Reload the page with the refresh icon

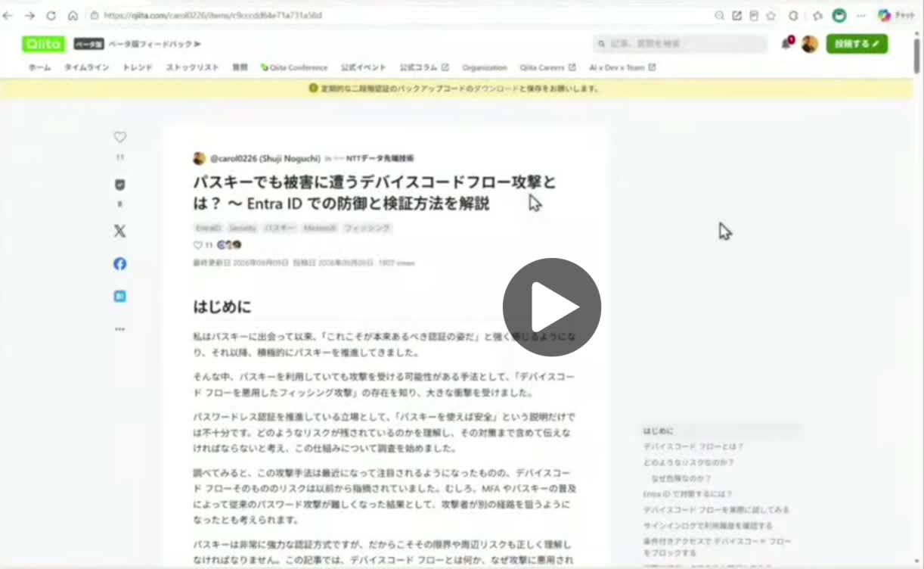[51, 15]
